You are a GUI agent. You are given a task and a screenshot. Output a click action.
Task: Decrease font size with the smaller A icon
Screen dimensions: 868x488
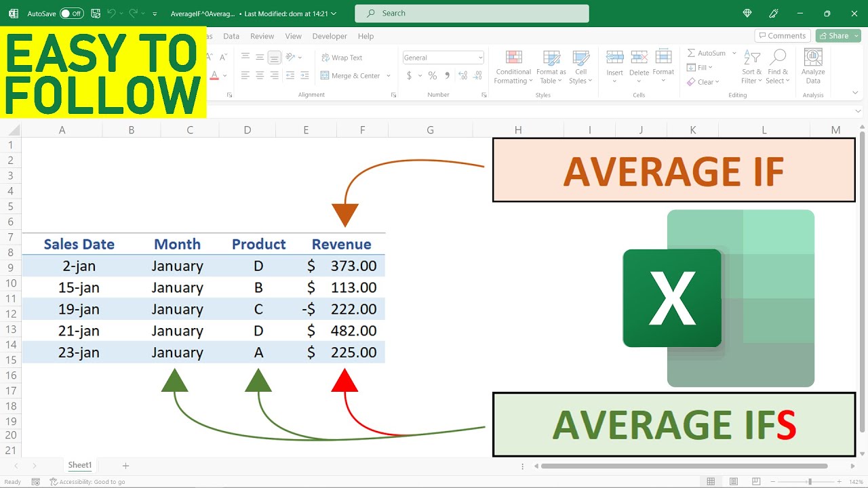223,58
